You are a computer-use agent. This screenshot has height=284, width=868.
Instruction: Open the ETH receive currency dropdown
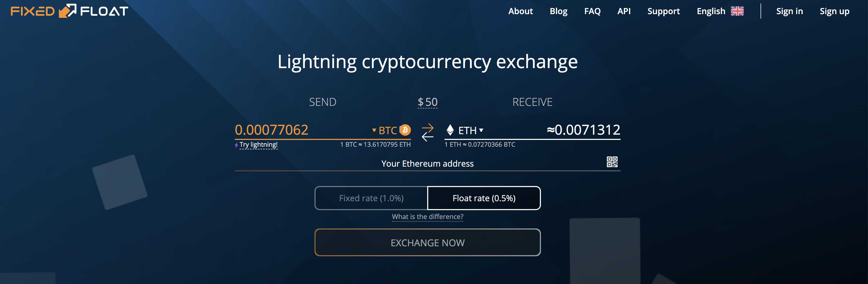[470, 130]
